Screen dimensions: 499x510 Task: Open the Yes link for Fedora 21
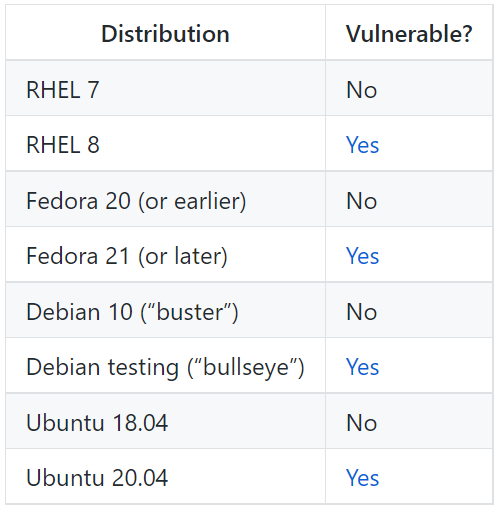[x=362, y=256]
